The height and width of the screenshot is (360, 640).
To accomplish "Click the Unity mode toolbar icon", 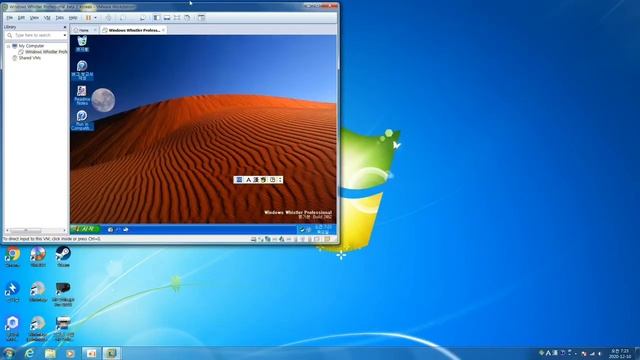I will pos(187,18).
